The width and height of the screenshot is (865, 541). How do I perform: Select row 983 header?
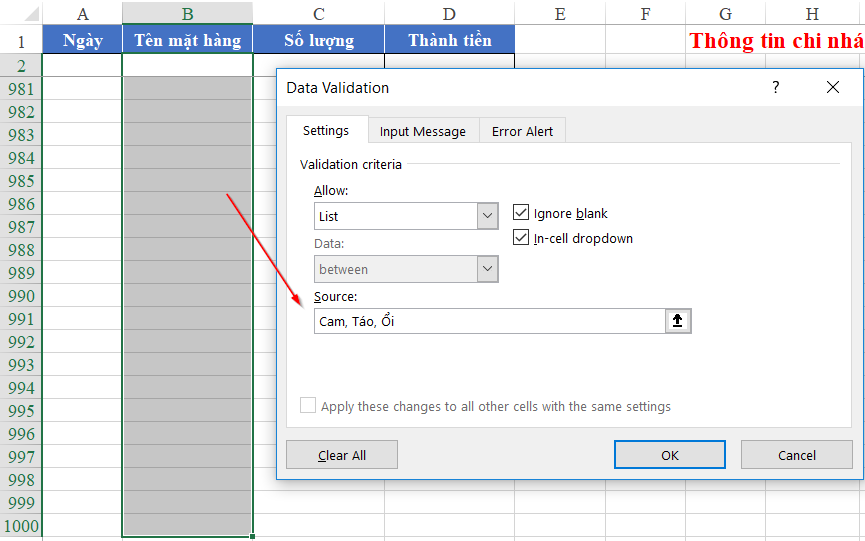(x=21, y=135)
